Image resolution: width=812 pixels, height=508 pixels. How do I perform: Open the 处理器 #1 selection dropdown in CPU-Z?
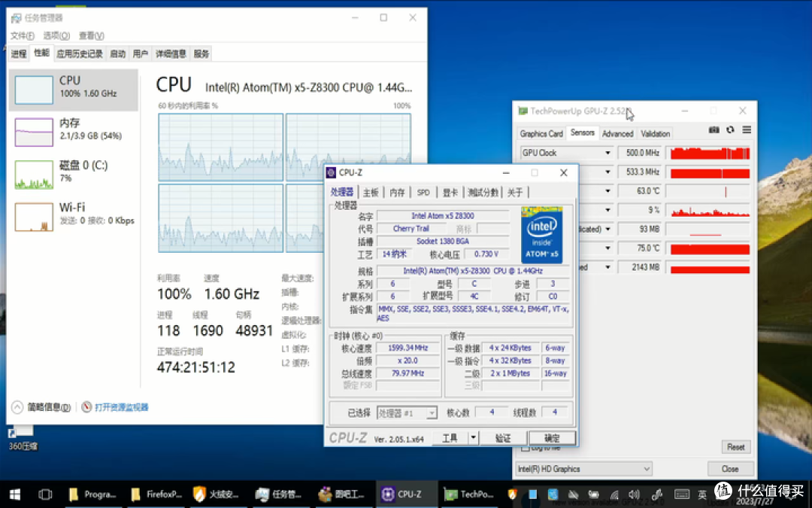click(407, 413)
